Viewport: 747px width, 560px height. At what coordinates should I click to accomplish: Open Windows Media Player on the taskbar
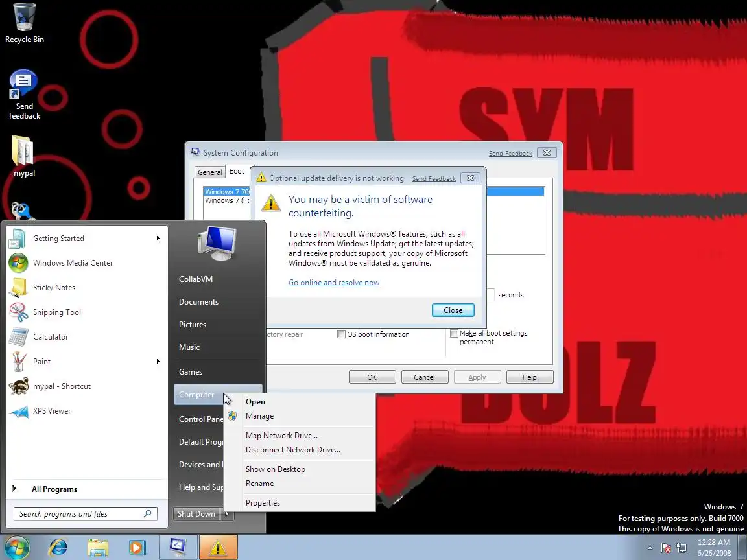coord(137,548)
